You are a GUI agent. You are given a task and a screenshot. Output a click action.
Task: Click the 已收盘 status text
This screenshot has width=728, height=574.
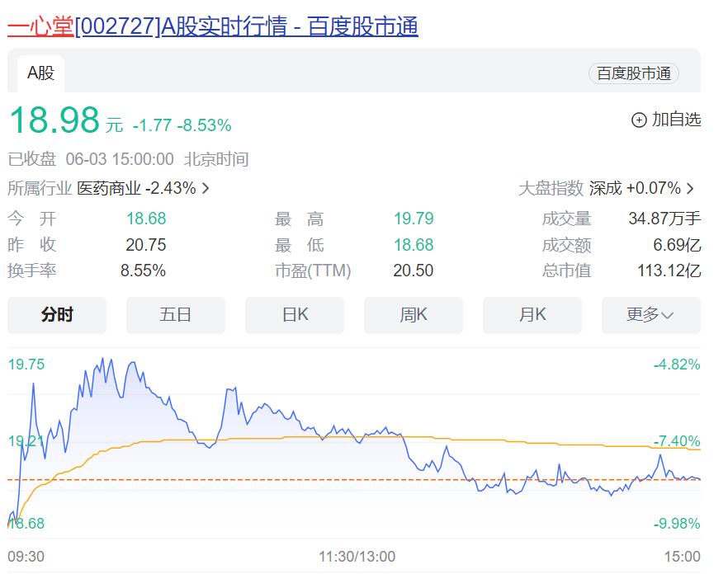(31, 159)
